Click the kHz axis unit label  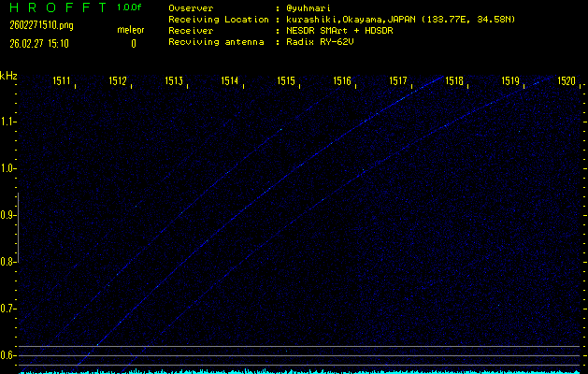click(x=8, y=75)
